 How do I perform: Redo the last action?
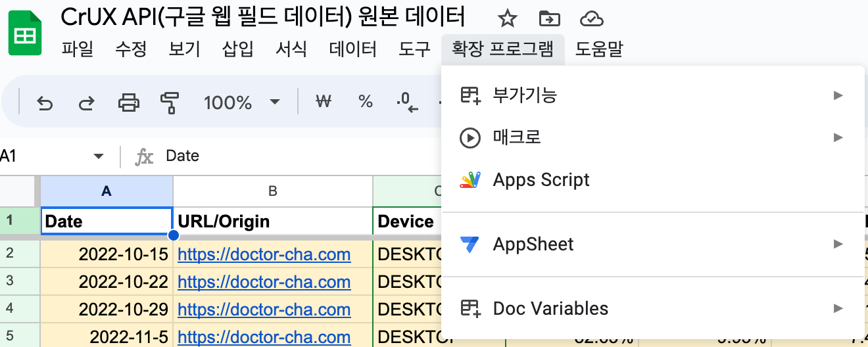[86, 102]
